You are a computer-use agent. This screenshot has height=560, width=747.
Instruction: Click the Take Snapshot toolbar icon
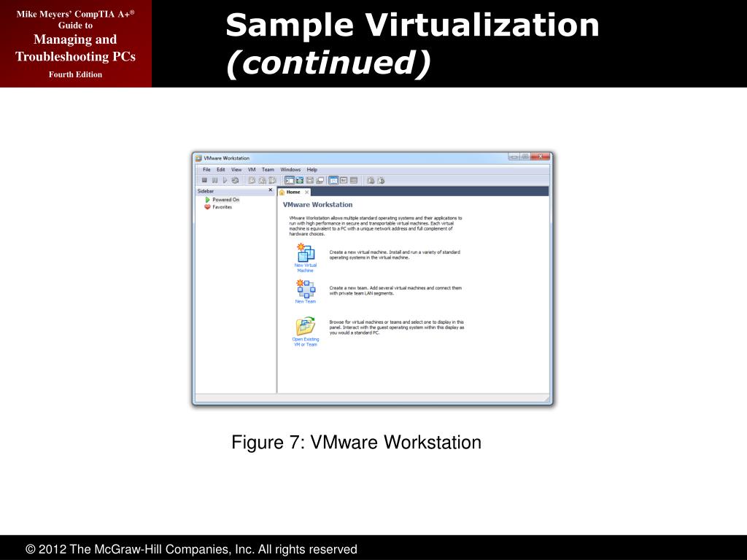tap(252, 181)
